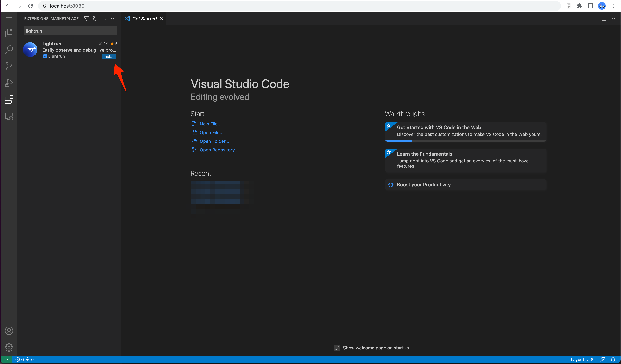Open the Manage gear menu
This screenshot has width=621, height=364.
[x=9, y=347]
